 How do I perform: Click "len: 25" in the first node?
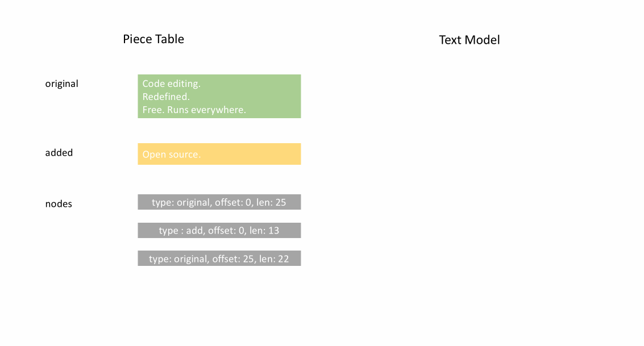pos(271,202)
